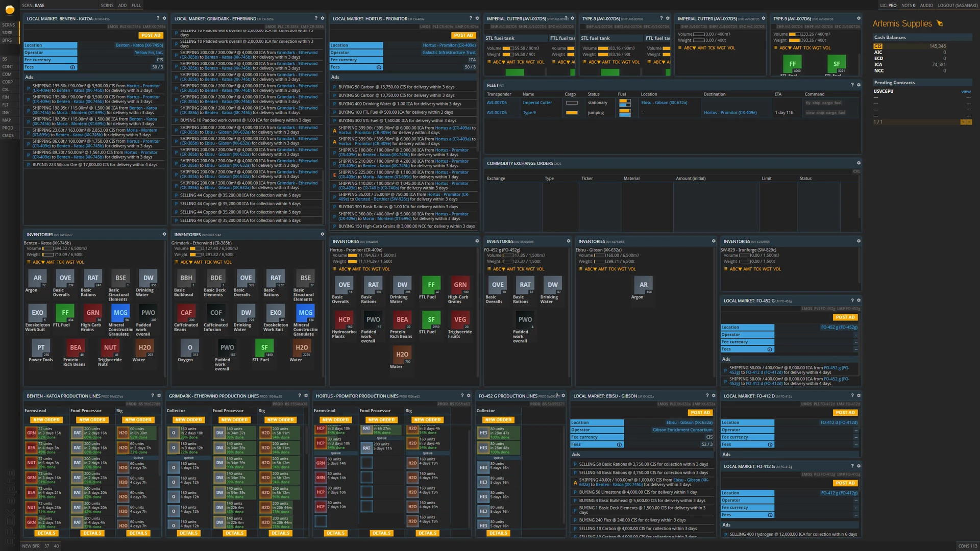Select MCG item in Grimdark-Etherwind inventory
The height and width of the screenshot is (551, 980).
(305, 313)
